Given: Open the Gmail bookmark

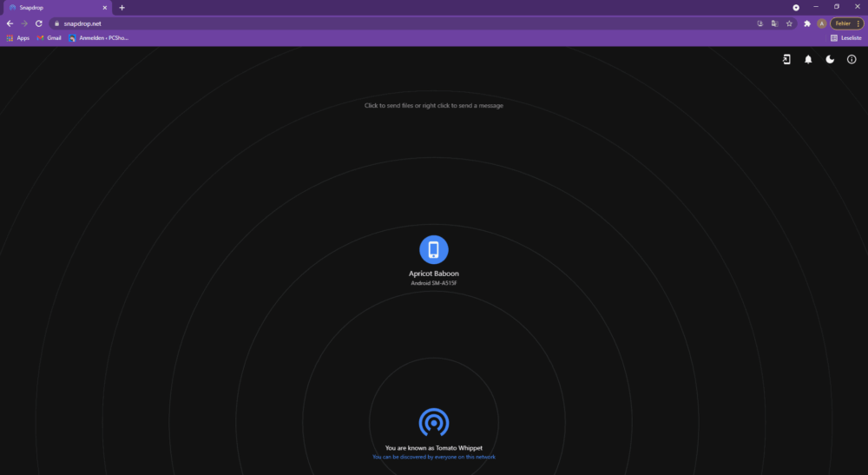Looking at the screenshot, I should [49, 38].
